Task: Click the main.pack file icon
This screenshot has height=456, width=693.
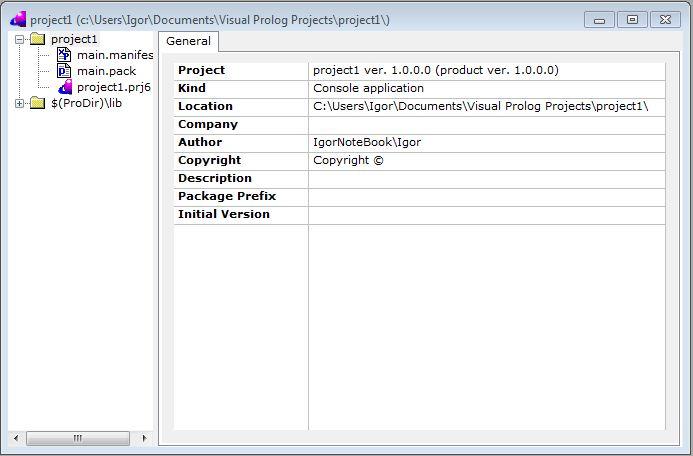Action: point(64,71)
